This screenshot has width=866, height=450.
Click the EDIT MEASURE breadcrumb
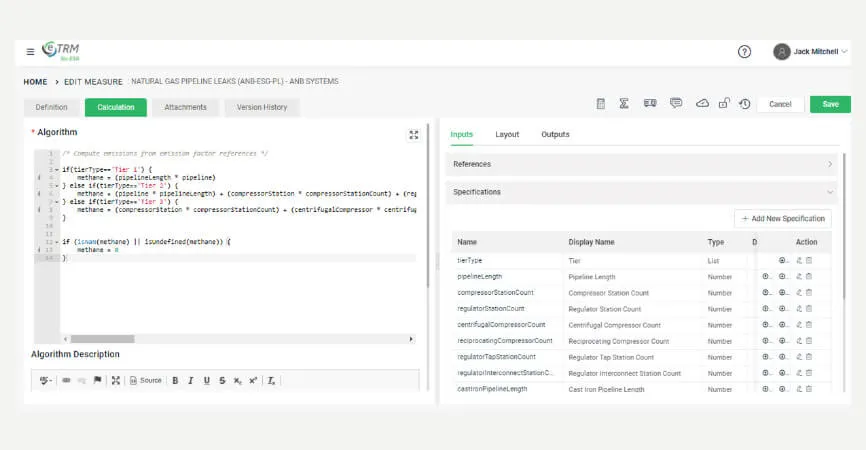(x=93, y=82)
